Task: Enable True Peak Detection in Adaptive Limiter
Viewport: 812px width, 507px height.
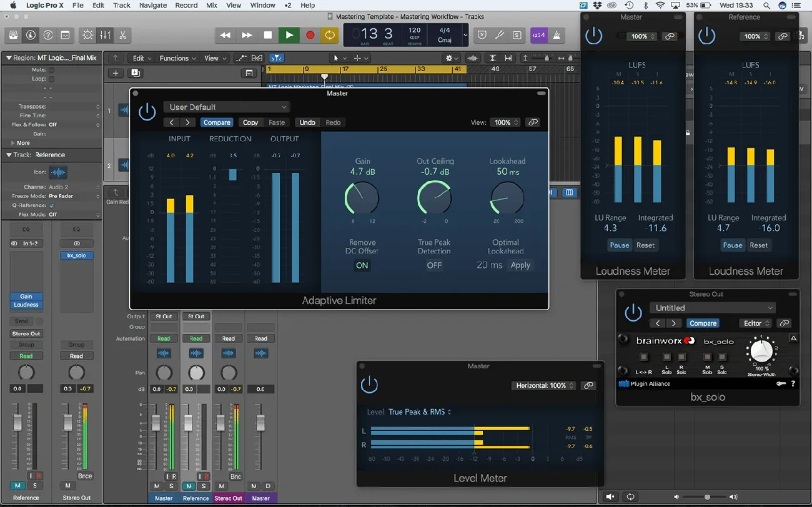Action: pos(434,265)
